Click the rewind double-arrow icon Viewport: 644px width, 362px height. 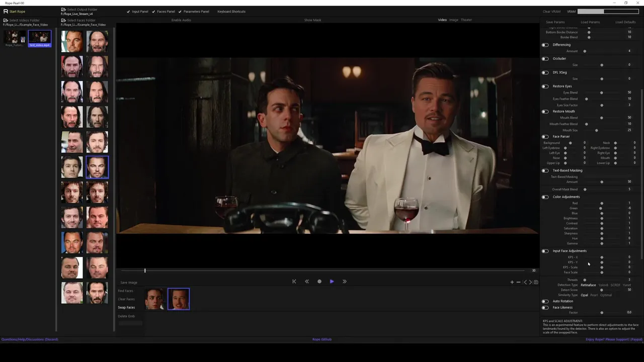pos(307,282)
